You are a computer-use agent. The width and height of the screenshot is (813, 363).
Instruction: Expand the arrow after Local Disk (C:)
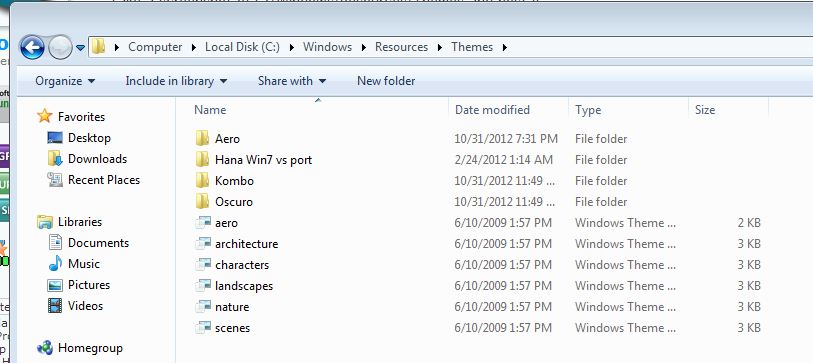coord(291,48)
